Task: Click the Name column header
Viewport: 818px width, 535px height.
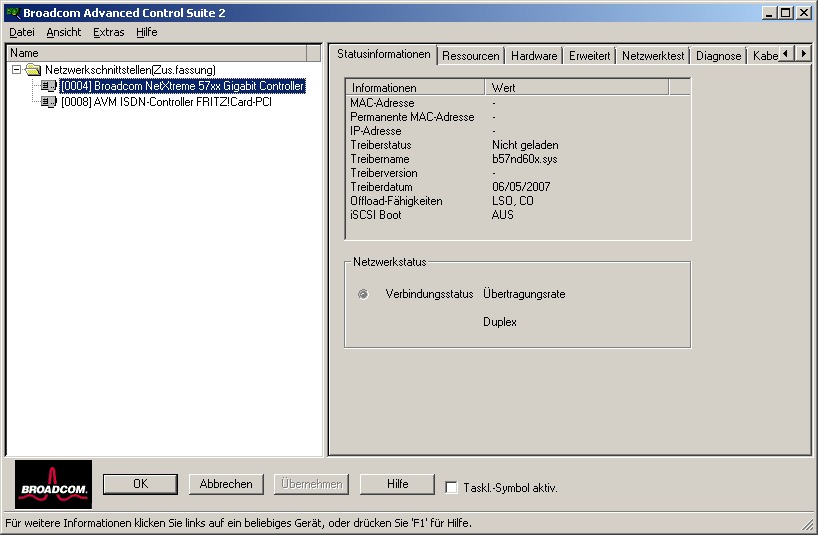Action: pos(157,53)
